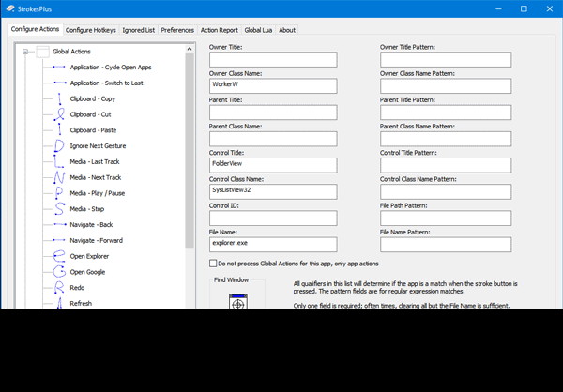Collapse the Global Actions tree node
Screen dimensions: 563x392
tap(25, 52)
